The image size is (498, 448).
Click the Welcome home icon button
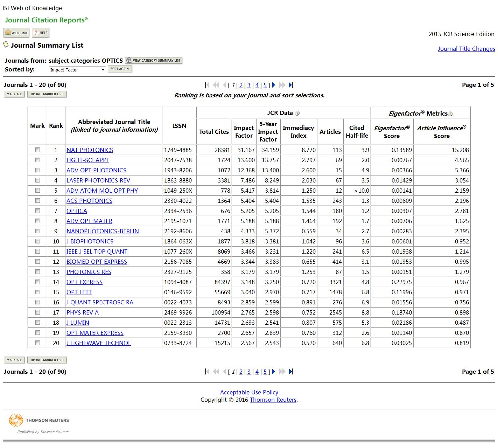pyautogui.click(x=16, y=33)
